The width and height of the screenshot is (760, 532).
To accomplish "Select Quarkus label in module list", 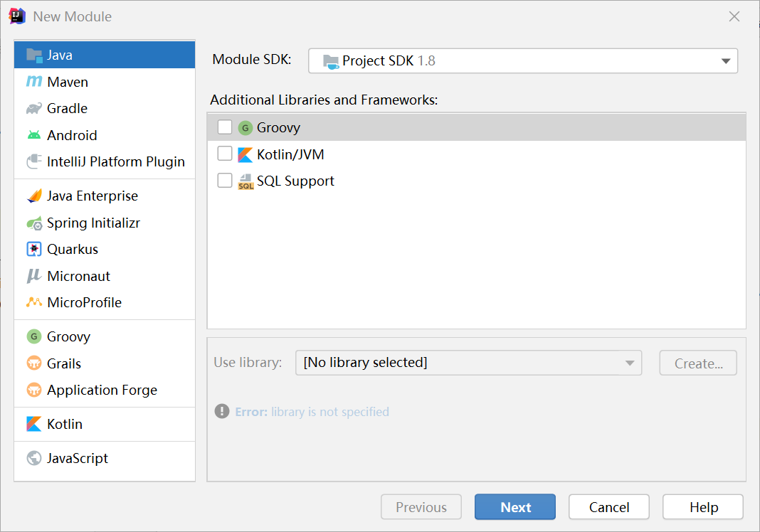I will (x=73, y=249).
